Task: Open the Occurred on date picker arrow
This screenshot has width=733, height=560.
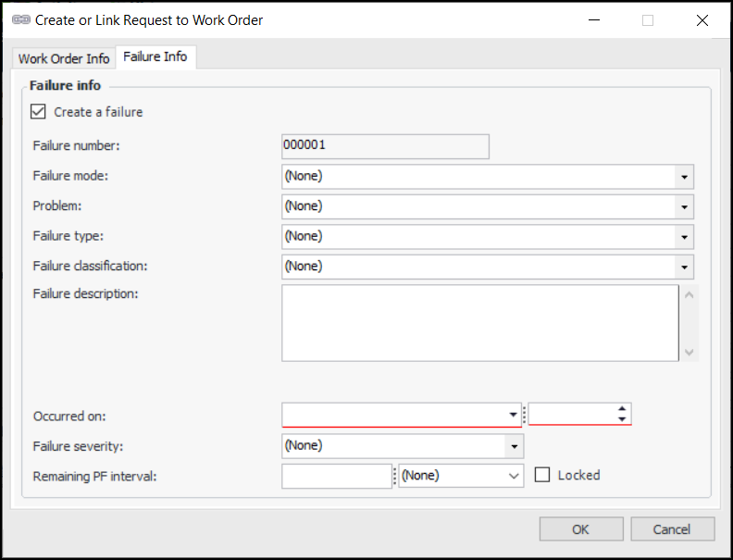Action: 514,415
